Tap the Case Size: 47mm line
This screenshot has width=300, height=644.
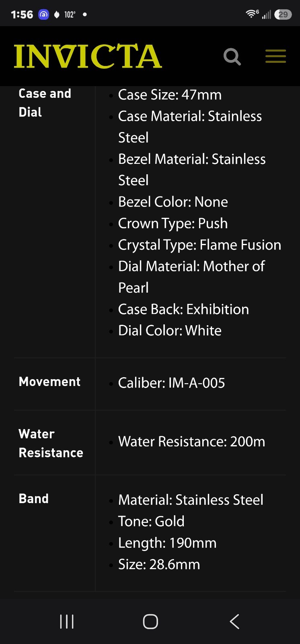pos(170,95)
